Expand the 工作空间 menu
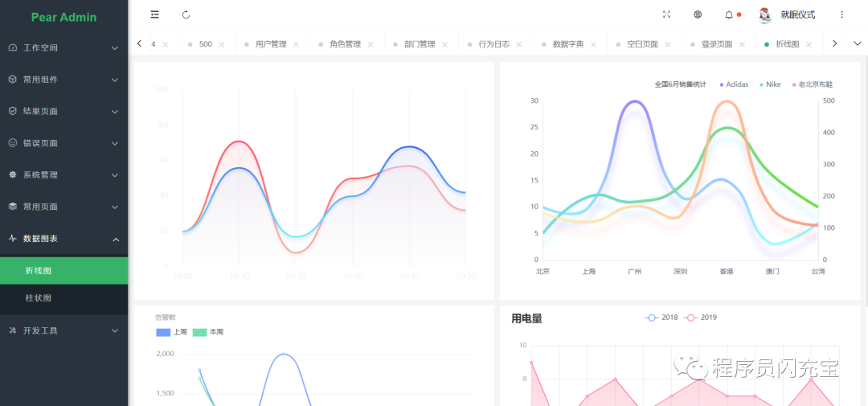The height and width of the screenshot is (406, 868). coord(63,48)
